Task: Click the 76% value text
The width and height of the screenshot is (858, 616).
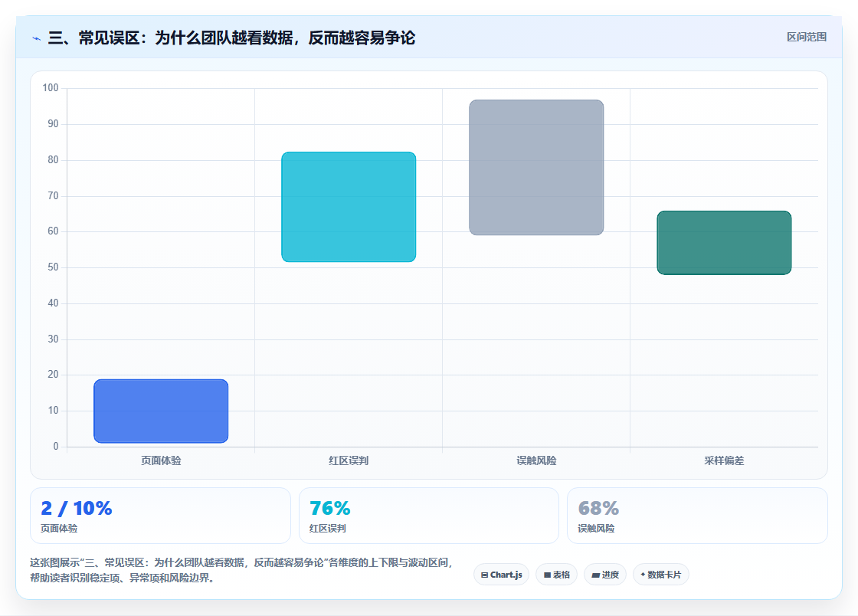Action: (x=330, y=508)
